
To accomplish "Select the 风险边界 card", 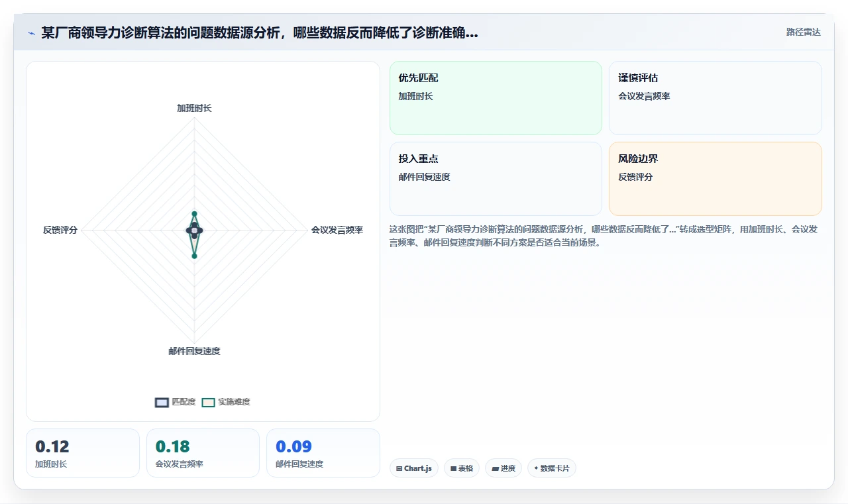I will point(715,179).
